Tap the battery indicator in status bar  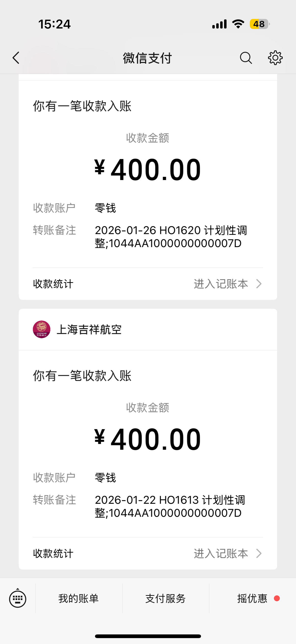tap(259, 24)
